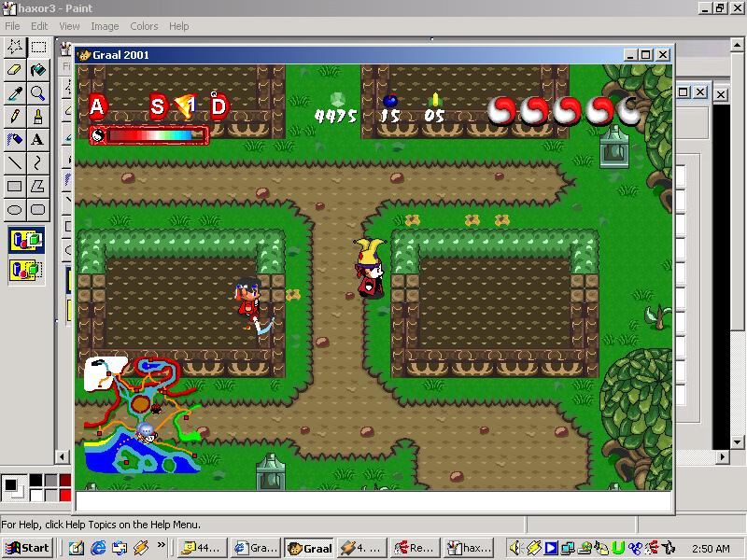Viewport: 747px width, 560px height.
Task: Choose the Fill With Color bucket tool
Action: point(38,70)
